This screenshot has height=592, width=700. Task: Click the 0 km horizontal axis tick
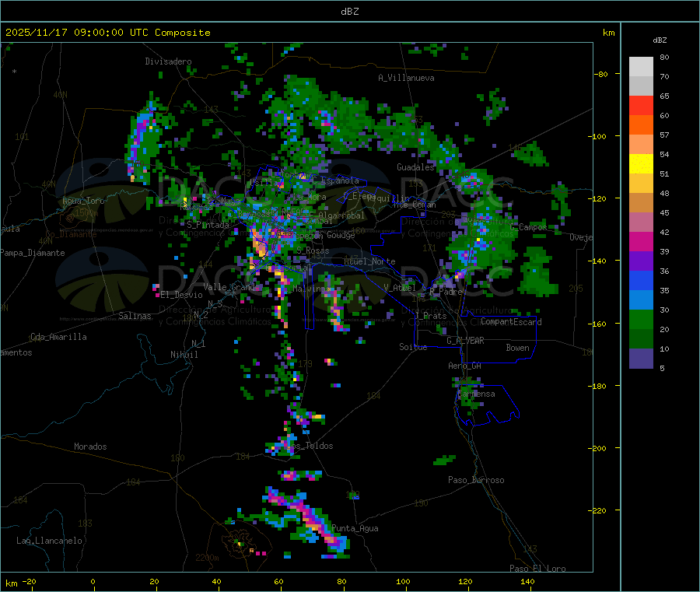pos(93,581)
